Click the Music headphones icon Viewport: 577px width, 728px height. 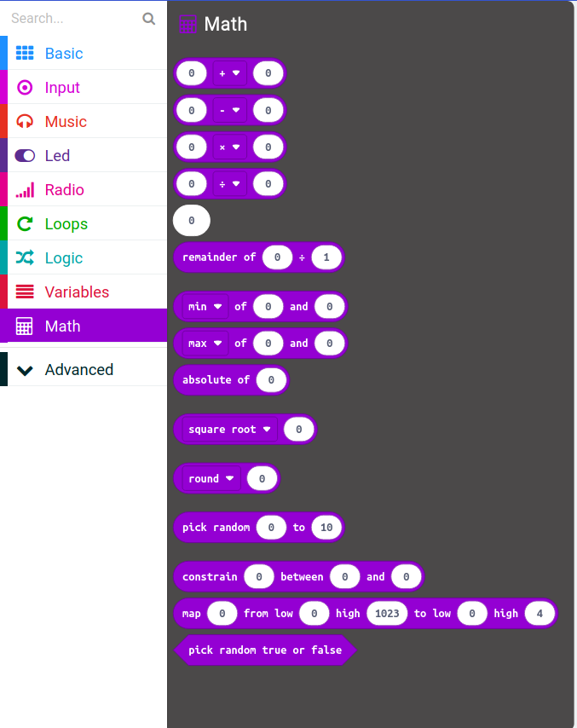(x=25, y=121)
